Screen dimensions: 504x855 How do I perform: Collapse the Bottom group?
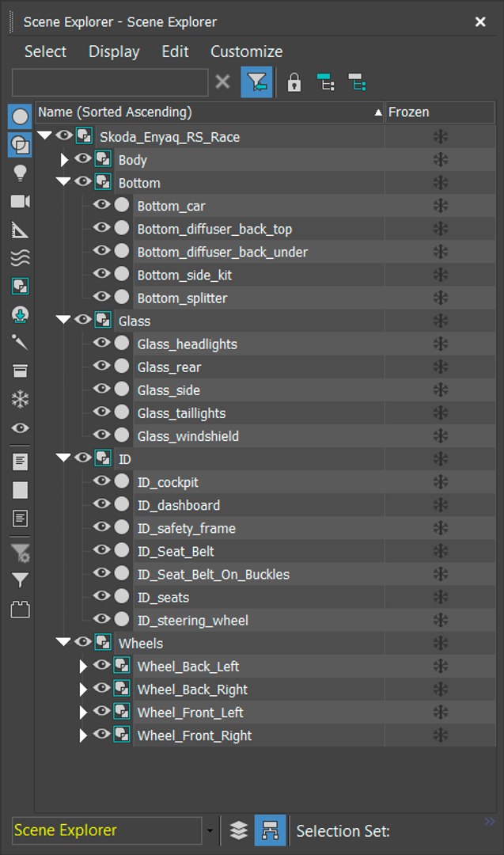click(64, 181)
